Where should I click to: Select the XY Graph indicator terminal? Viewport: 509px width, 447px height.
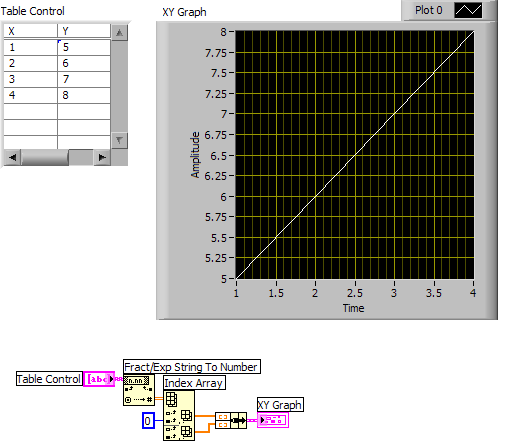point(273,420)
